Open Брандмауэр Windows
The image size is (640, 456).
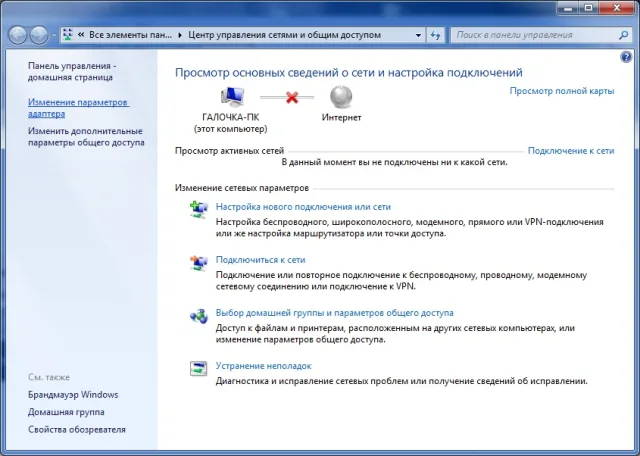tap(73, 395)
